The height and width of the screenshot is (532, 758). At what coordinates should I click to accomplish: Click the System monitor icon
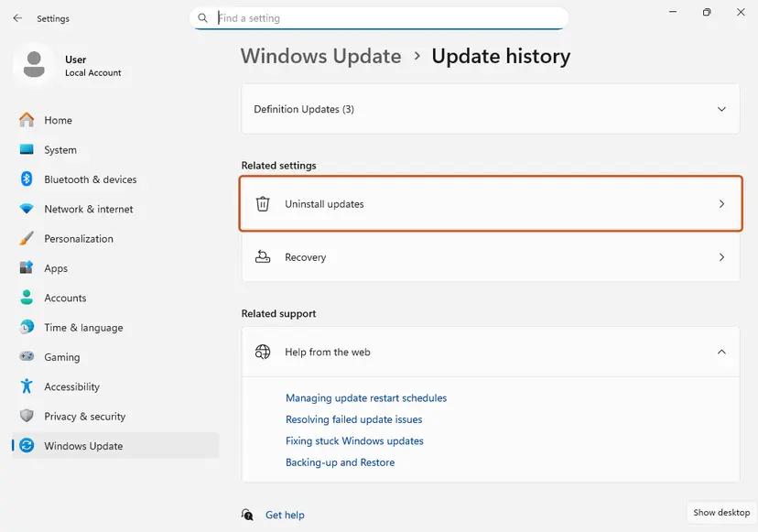27,149
